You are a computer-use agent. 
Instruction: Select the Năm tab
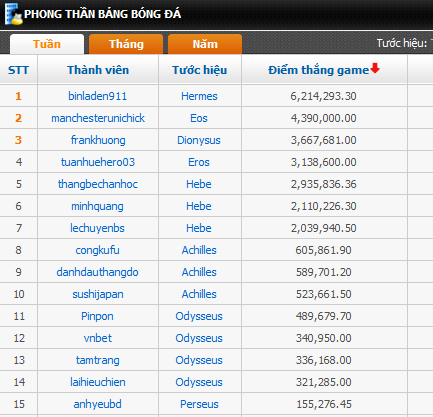coord(205,44)
